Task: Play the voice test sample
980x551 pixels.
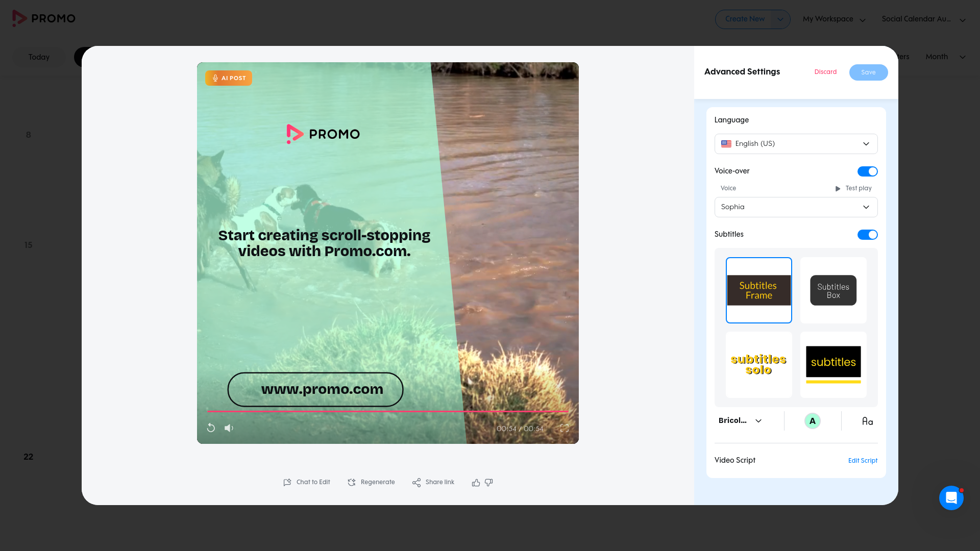Action: coord(853,188)
